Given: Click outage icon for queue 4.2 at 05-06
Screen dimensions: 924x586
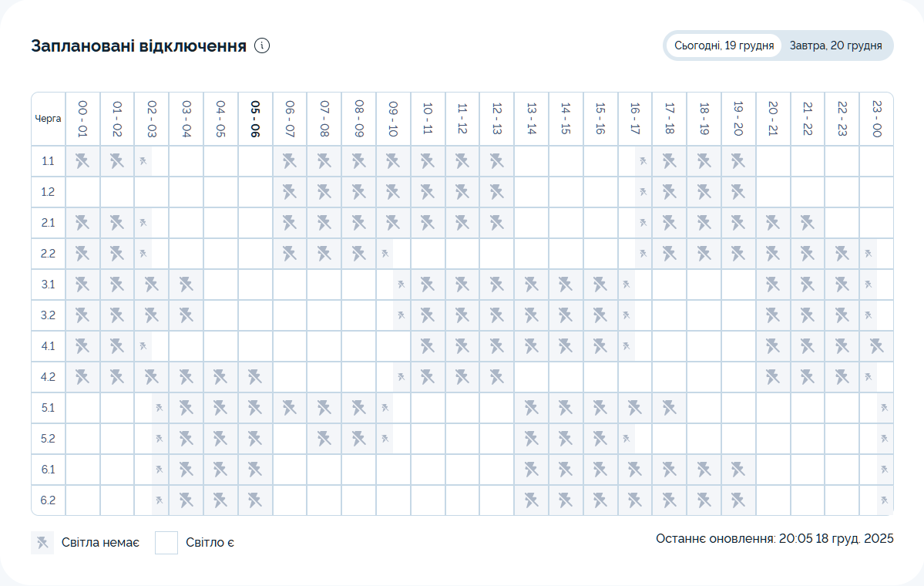Looking at the screenshot, I should click(x=255, y=377).
